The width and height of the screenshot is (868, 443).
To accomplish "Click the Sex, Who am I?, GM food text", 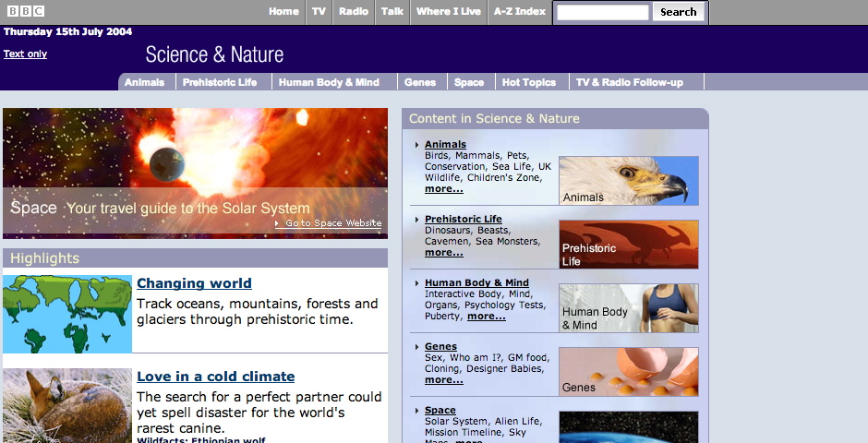I will pos(488,358).
